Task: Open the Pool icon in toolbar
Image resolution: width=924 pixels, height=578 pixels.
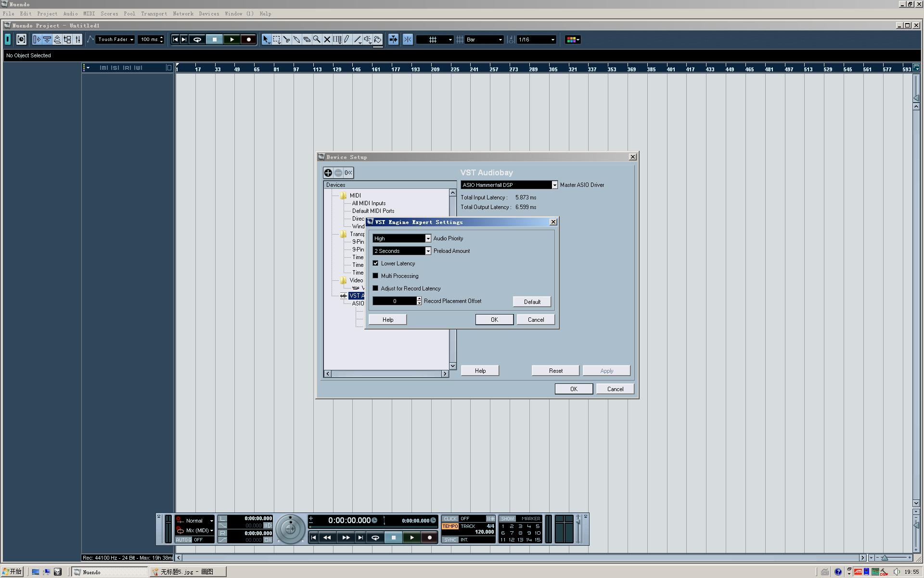Action: 67,39
